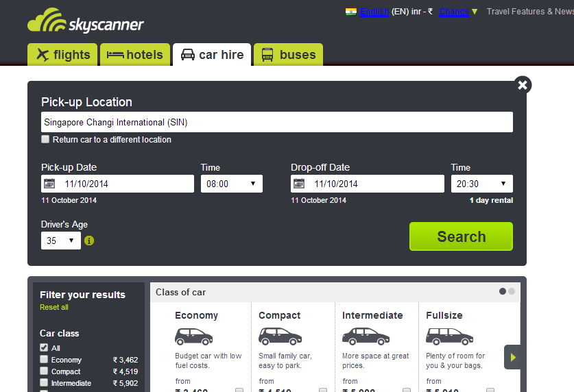Click the ₹ 4,519 Compact price
This screenshot has height=392, width=574.
[125, 371]
